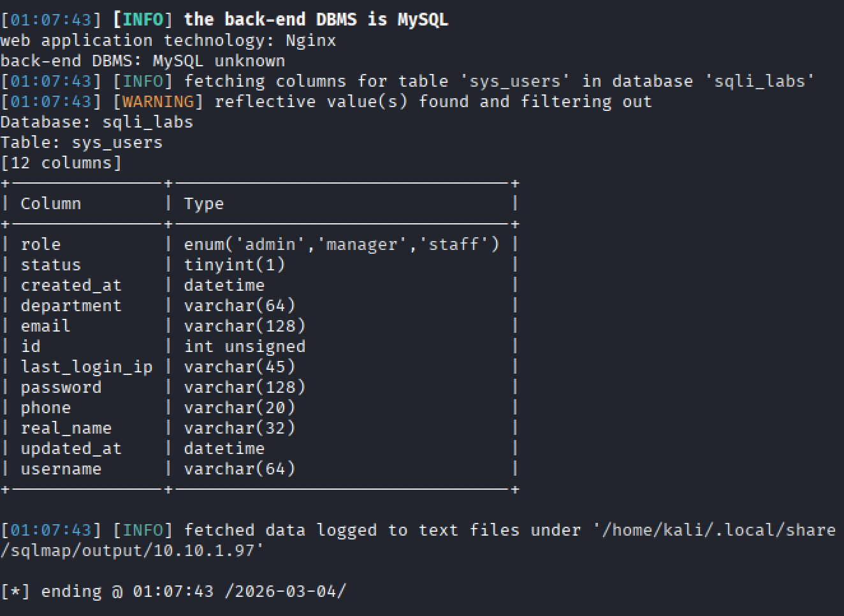
Task: Click the 'Database: sqli_labs' line
Action: click(x=97, y=122)
